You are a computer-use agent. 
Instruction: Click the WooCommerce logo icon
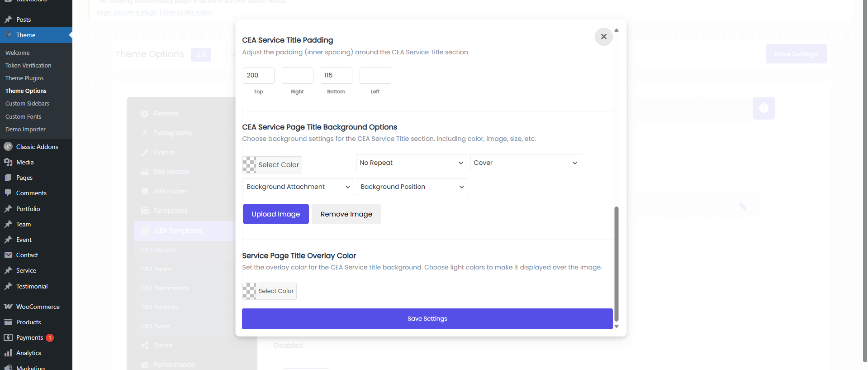8,307
